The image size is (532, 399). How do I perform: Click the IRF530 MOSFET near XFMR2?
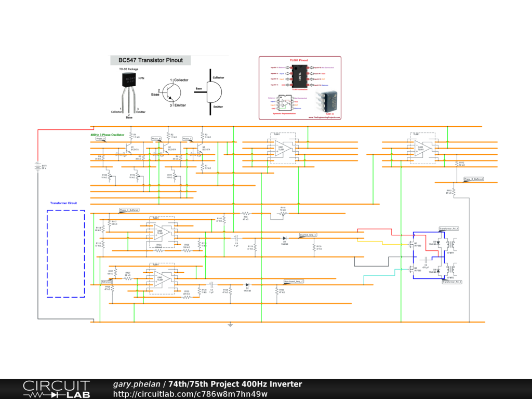tap(412, 270)
